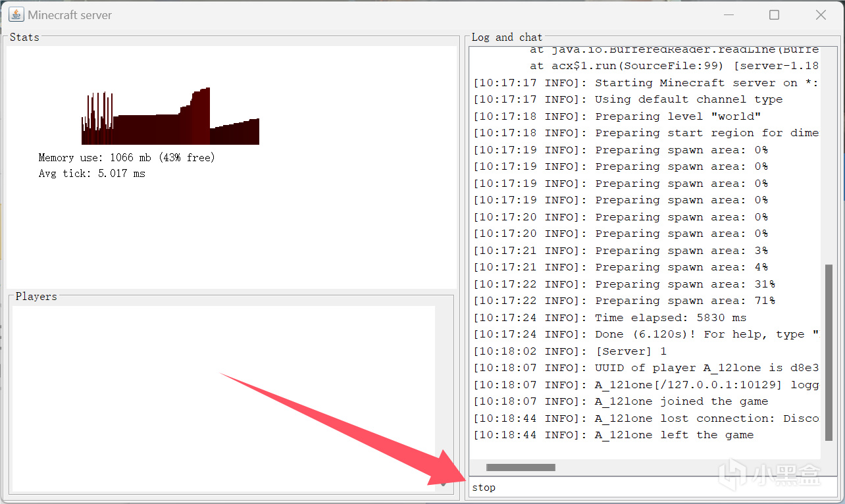Click the 'Starting Minecraft server on' log line
Image resolution: width=845 pixels, height=504 pixels.
(646, 83)
